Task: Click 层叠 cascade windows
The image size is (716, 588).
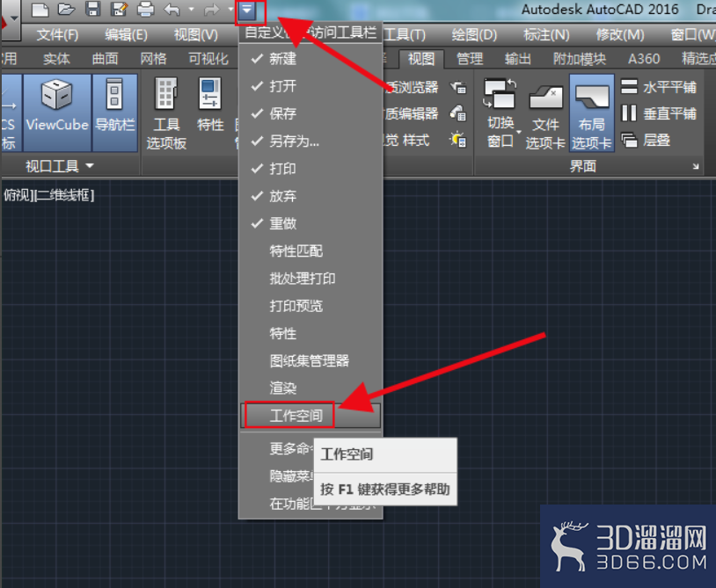Action: pyautogui.click(x=646, y=140)
